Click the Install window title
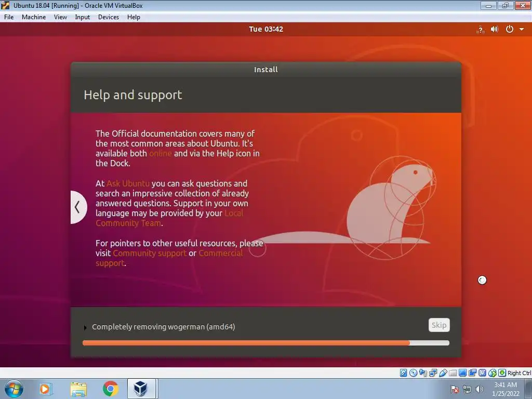This screenshot has width=532, height=399. coord(266,70)
